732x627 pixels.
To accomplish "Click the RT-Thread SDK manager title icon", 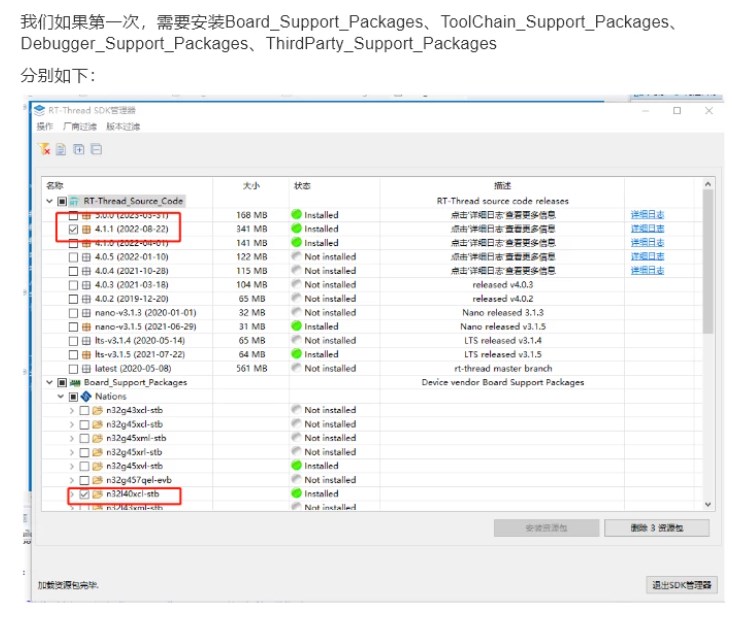I will click(x=39, y=111).
